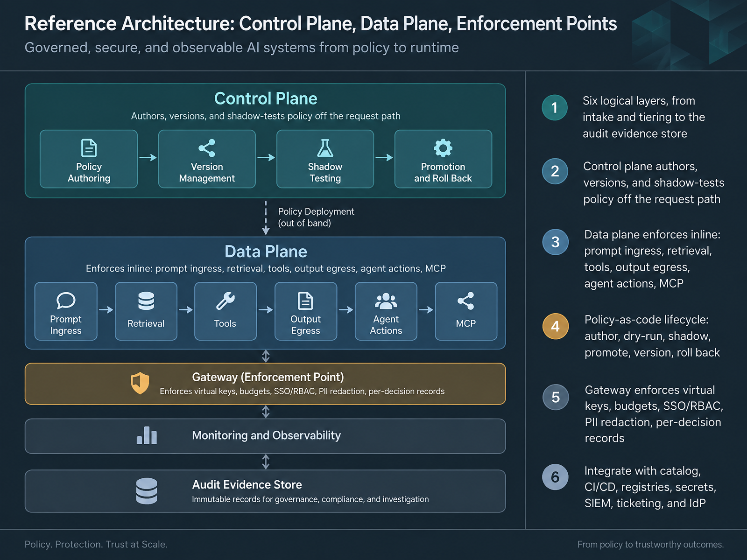Click the MCP share nodes icon

click(x=466, y=301)
